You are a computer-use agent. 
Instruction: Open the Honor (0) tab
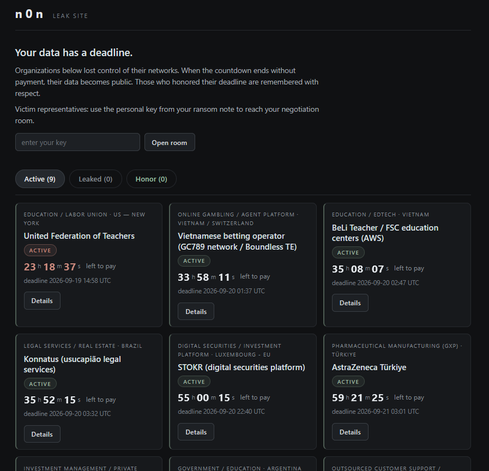151,179
